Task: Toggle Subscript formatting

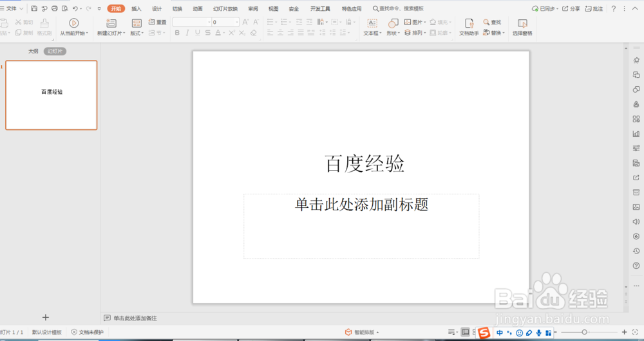Action: tap(242, 33)
